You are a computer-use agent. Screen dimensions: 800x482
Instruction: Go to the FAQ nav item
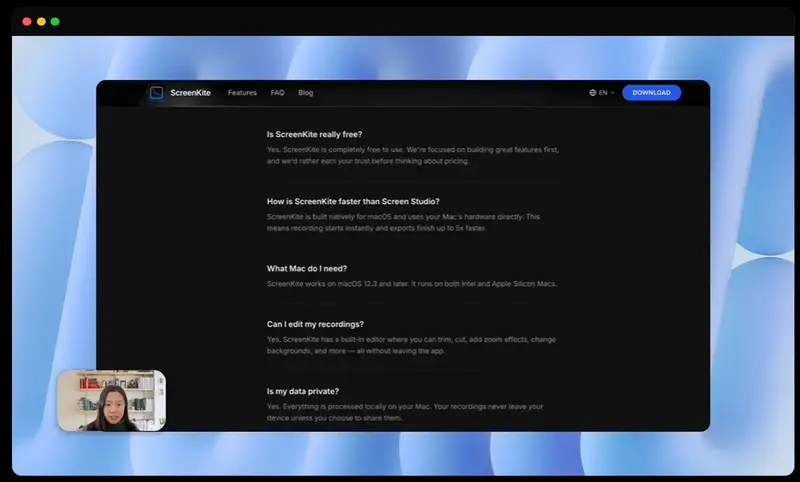[277, 93]
